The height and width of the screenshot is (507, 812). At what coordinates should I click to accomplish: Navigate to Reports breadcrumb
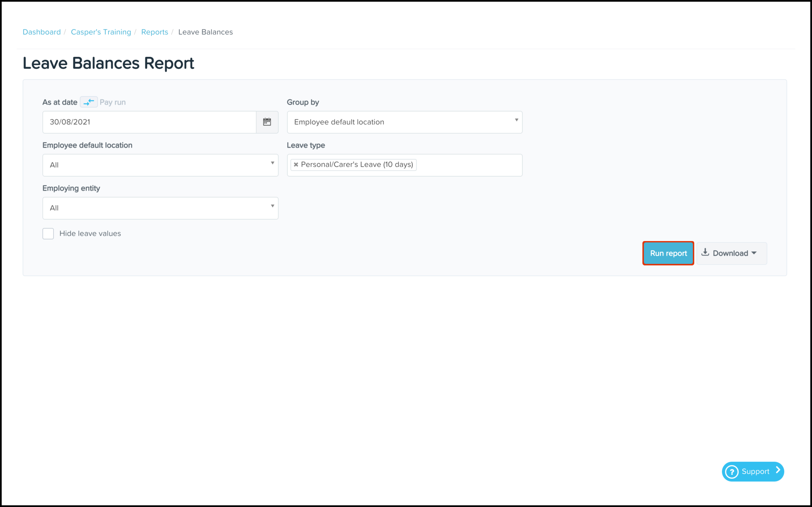154,32
